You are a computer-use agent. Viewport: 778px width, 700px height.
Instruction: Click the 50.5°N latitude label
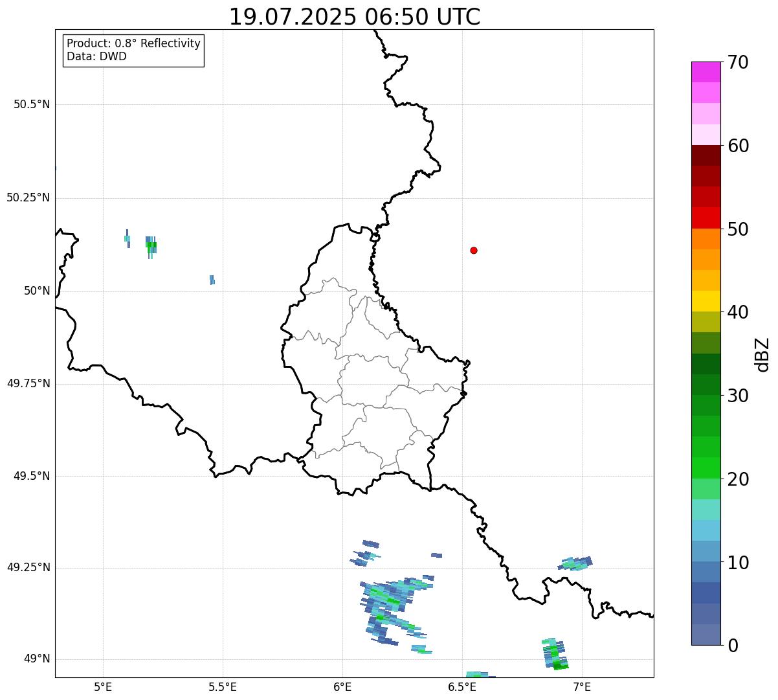coord(32,104)
